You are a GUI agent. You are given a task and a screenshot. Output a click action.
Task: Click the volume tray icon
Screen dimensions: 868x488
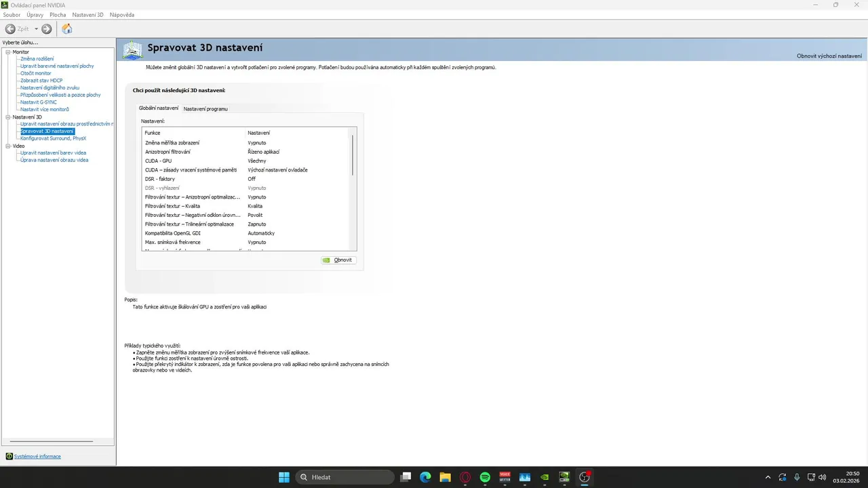[823, 477]
